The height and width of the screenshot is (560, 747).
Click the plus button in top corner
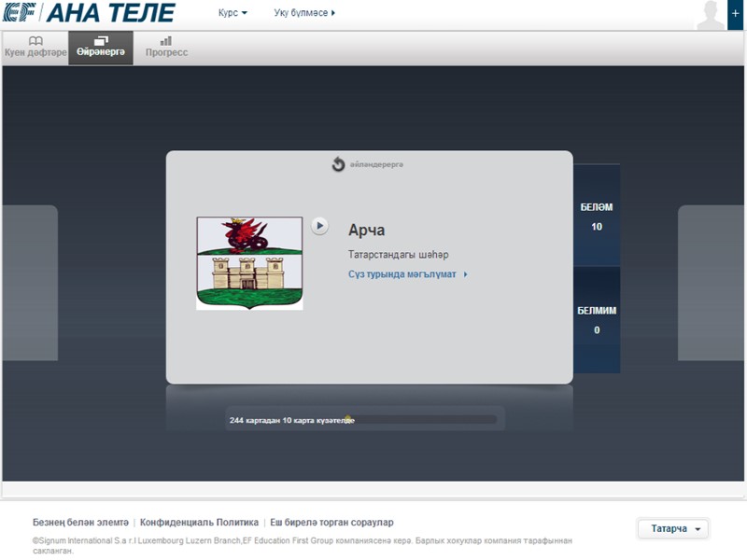[736, 14]
